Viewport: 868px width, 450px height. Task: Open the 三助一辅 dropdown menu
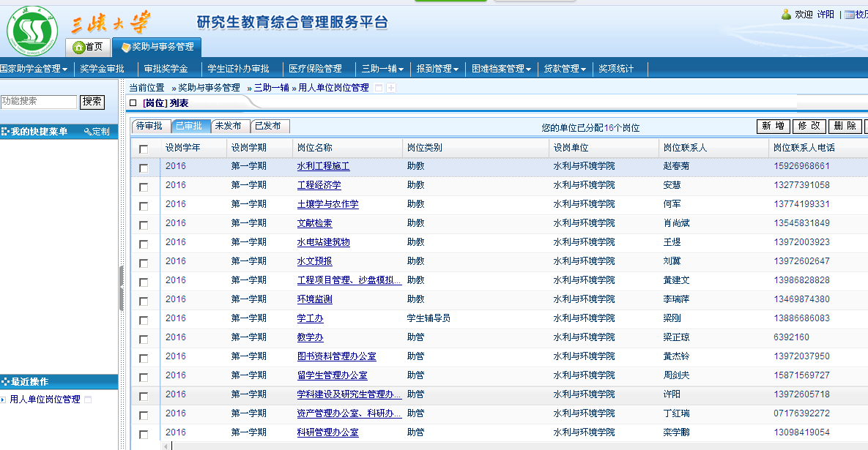click(382, 69)
